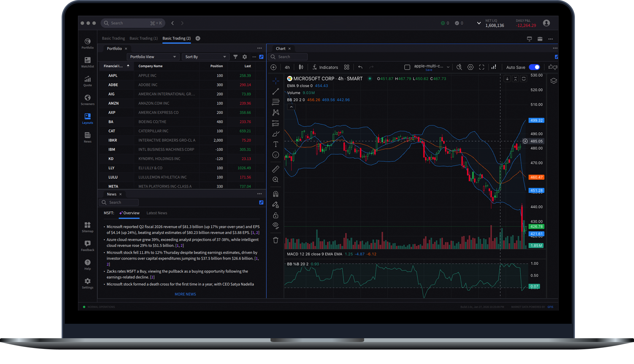Open the chart layout templates grid
This screenshot has height=364, width=634.
point(347,67)
